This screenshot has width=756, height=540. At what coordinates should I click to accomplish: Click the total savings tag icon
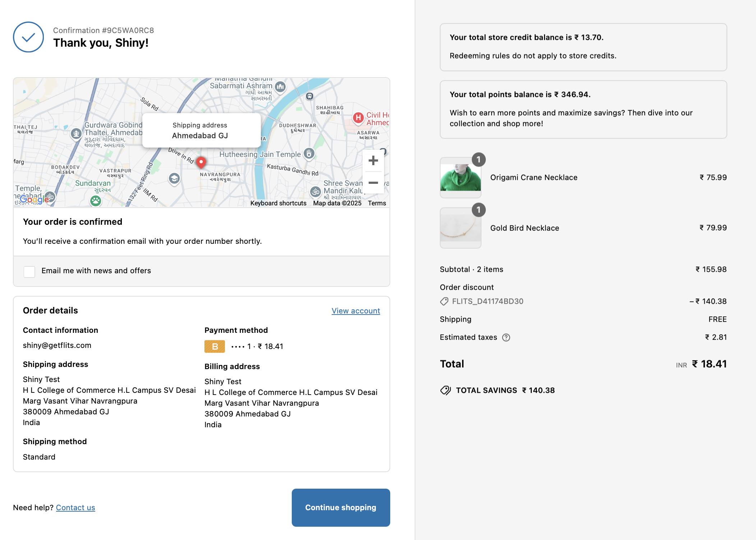(446, 390)
